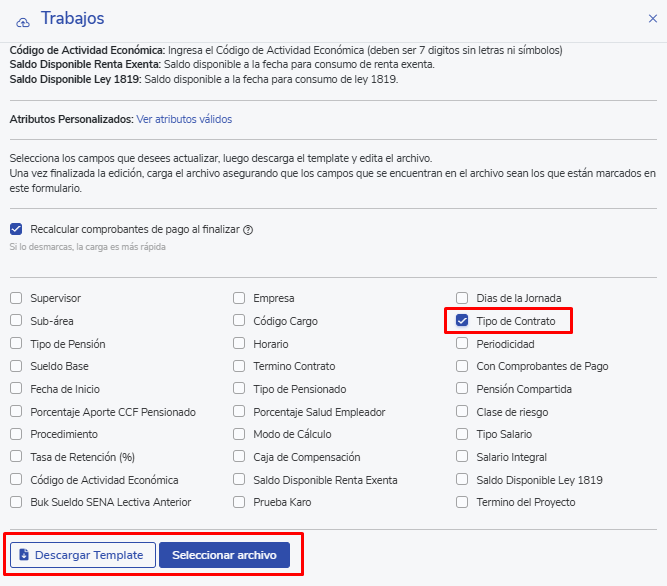Check the Salario Integral option
667x586 pixels.
click(462, 457)
